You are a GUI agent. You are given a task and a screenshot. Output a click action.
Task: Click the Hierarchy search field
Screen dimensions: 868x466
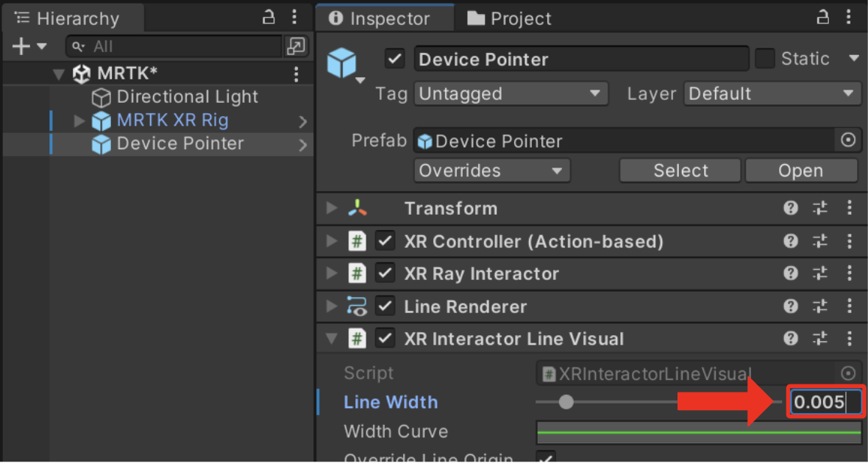point(174,46)
